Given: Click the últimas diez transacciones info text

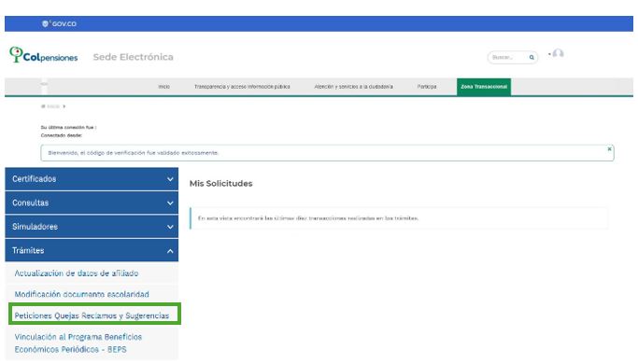Looking at the screenshot, I should click(308, 218).
